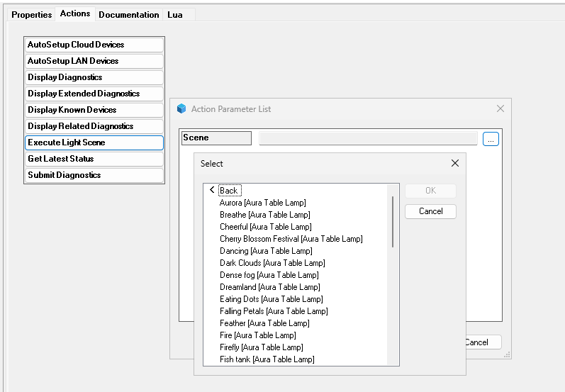Click Submit Diagnostics action
This screenshot has width=565, height=392.
coord(94,175)
